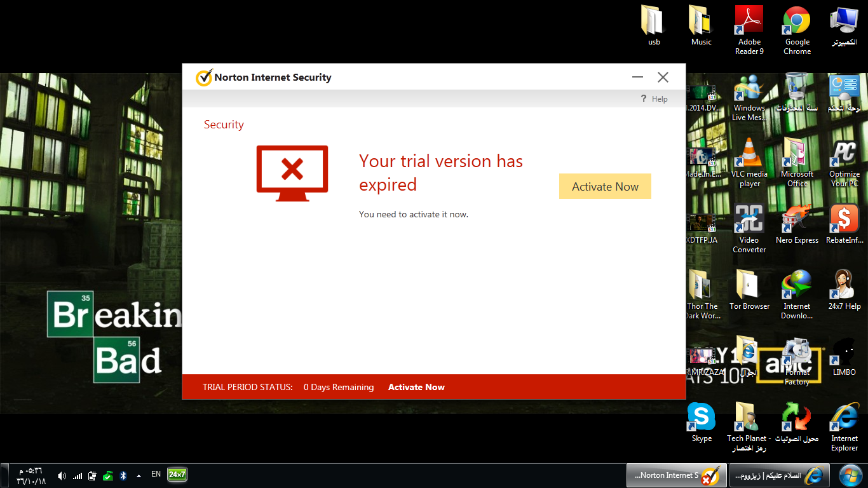Click the yellow Activate Now button
Viewport: 868px width, 488px height.
[605, 186]
